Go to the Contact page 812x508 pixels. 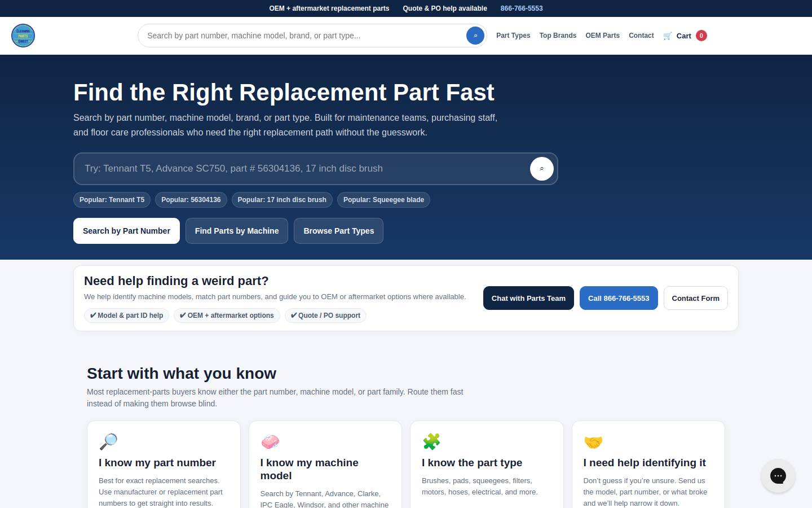641,36
